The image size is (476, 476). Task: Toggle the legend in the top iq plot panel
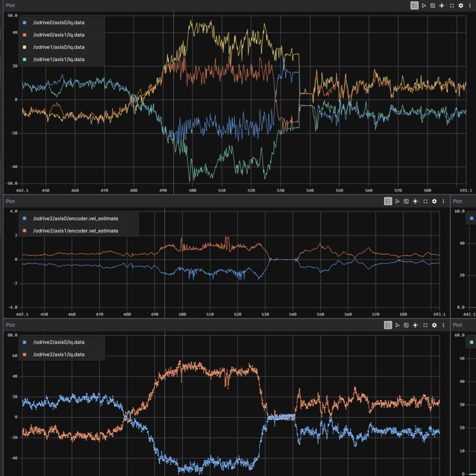pos(414,6)
